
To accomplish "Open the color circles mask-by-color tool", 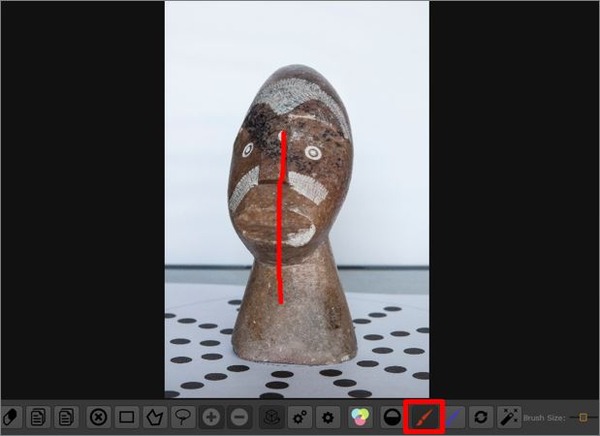I will 360,416.
